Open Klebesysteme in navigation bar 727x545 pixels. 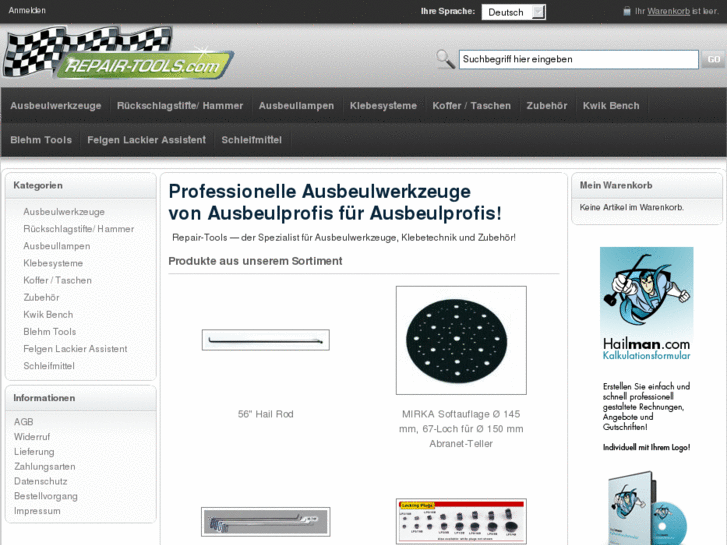[383, 106]
